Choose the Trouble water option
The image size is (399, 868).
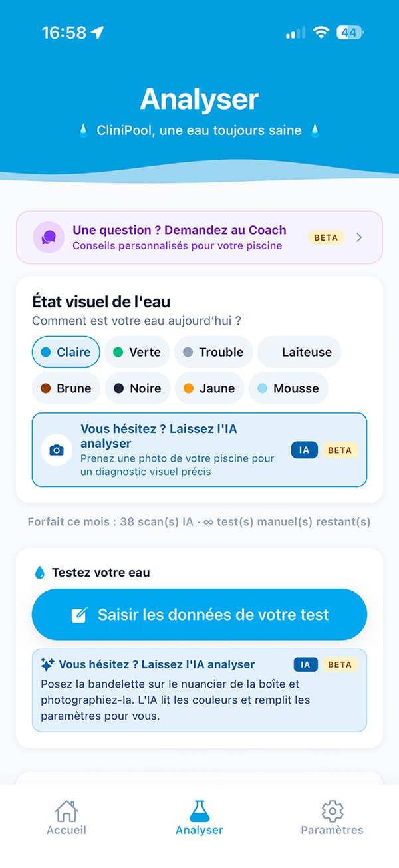(213, 352)
